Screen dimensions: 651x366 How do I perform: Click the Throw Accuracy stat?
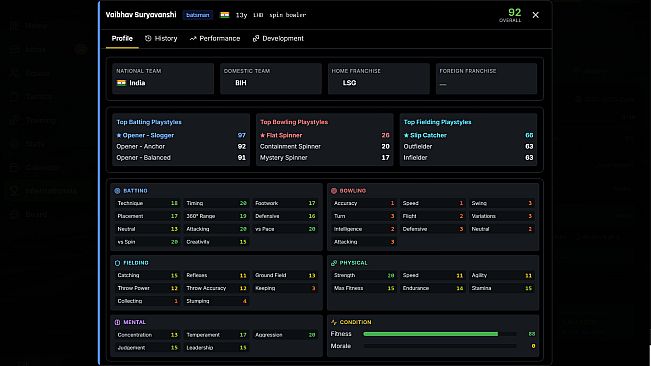point(216,288)
